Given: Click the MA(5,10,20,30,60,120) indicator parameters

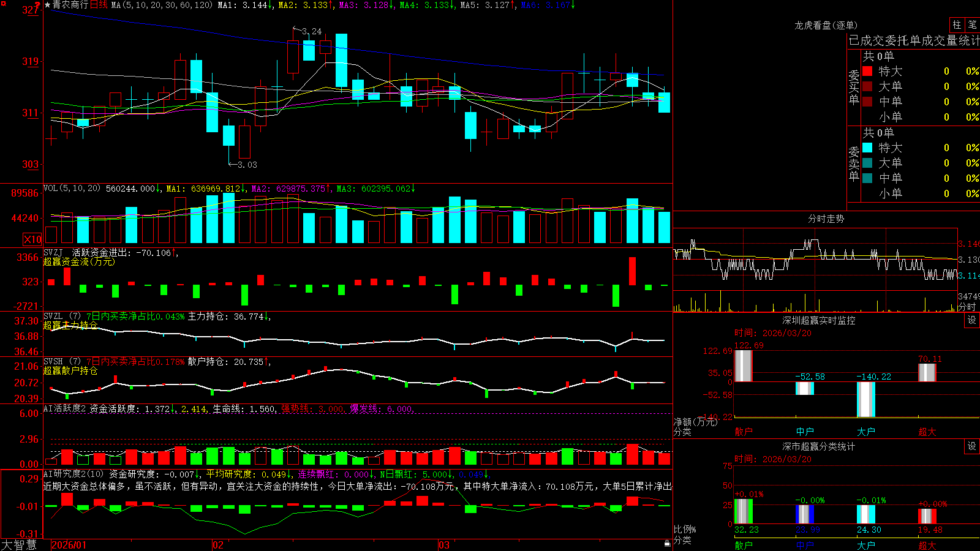Looking at the screenshot, I should [x=162, y=5].
